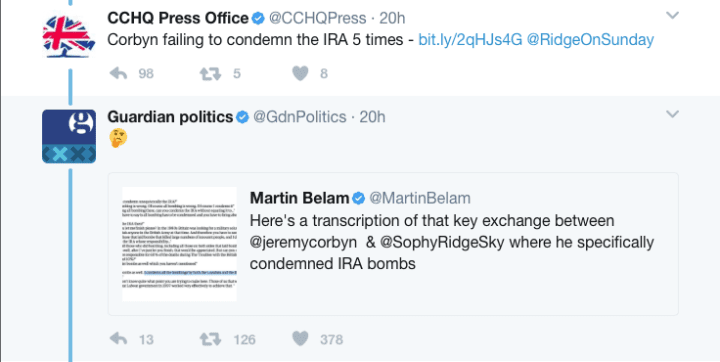720x362 pixels.
Task: Retweet the Guardian politics tweet
Action: click(x=210, y=339)
